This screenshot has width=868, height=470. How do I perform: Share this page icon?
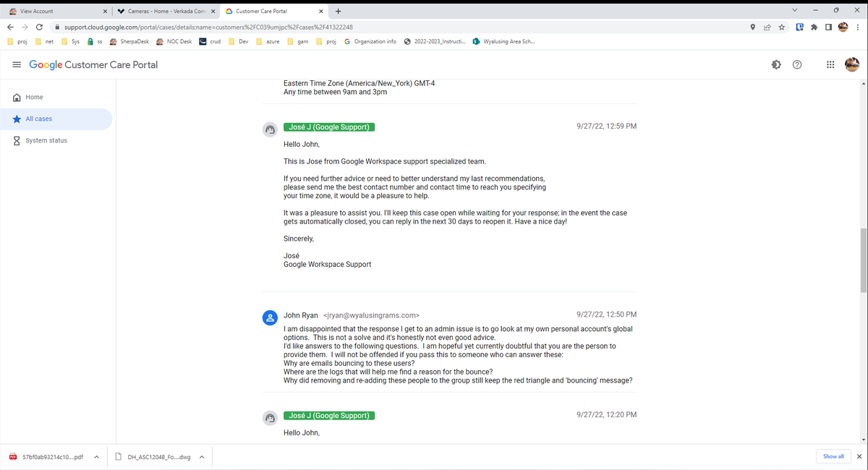point(767,27)
